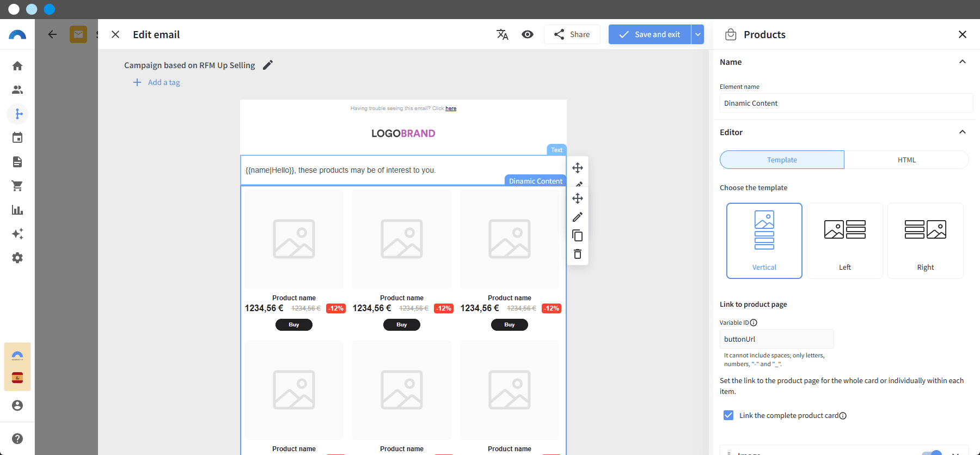Click the 'here' link in email header
Image resolution: width=980 pixels, height=455 pixels.
[x=451, y=108]
